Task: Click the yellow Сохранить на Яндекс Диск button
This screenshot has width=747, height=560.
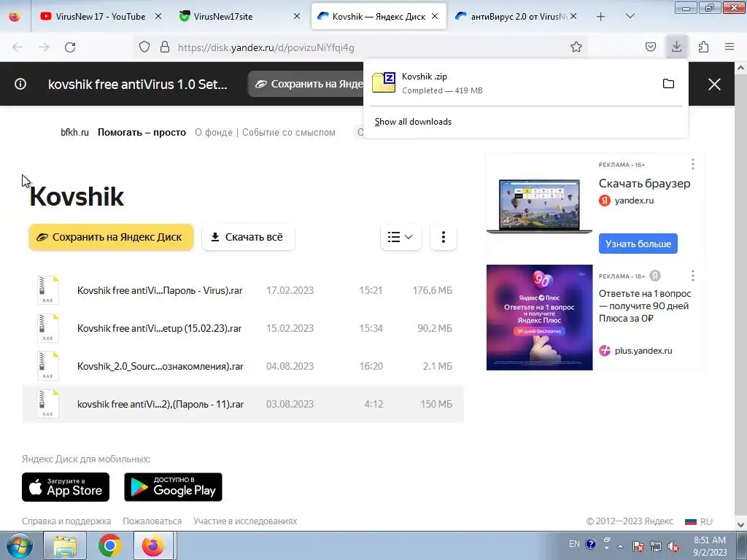Action: pyautogui.click(x=111, y=237)
